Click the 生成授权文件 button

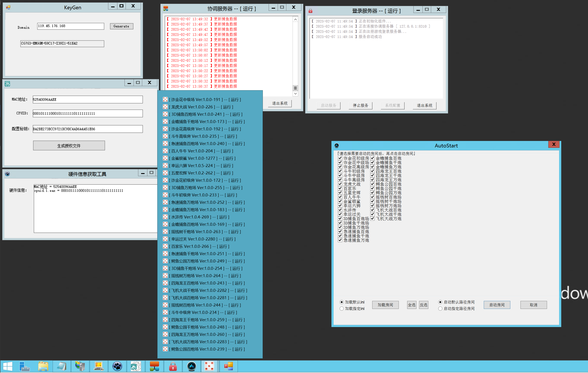[69, 145]
